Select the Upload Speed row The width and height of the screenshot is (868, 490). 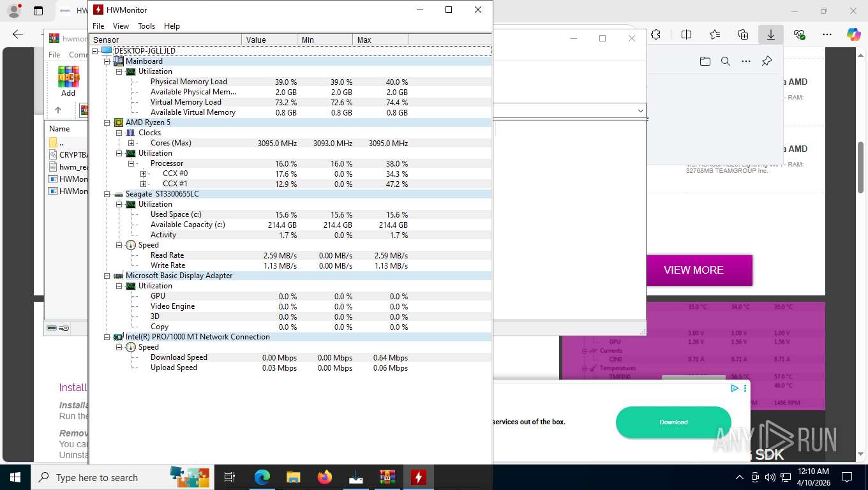(x=290, y=367)
